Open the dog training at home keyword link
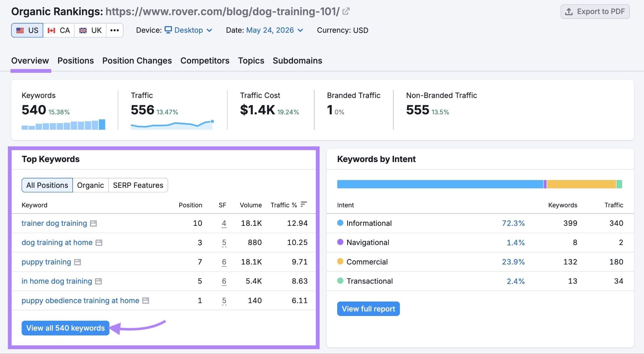The height and width of the screenshot is (354, 644). (x=57, y=242)
